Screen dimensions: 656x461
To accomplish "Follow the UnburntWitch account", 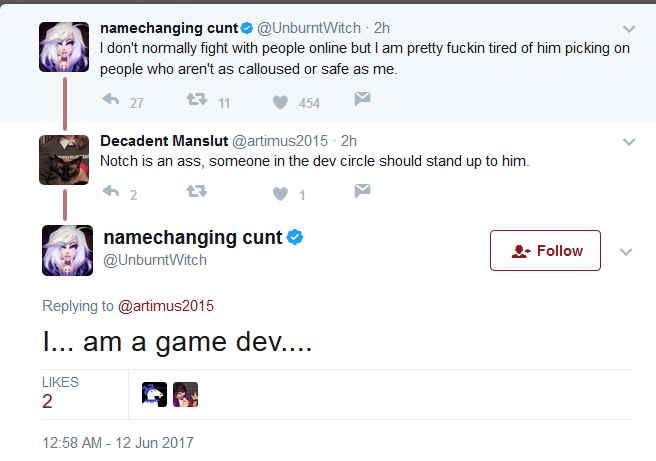I will (545, 251).
